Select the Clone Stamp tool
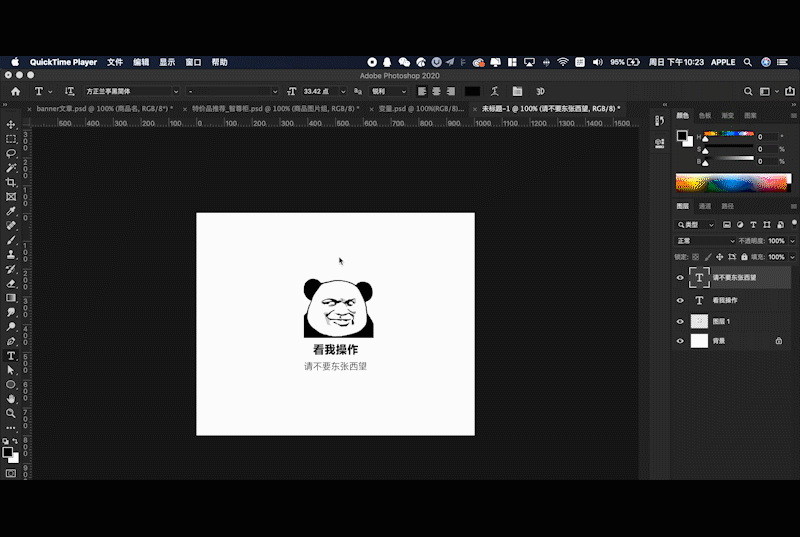800x537 pixels. pyautogui.click(x=11, y=254)
